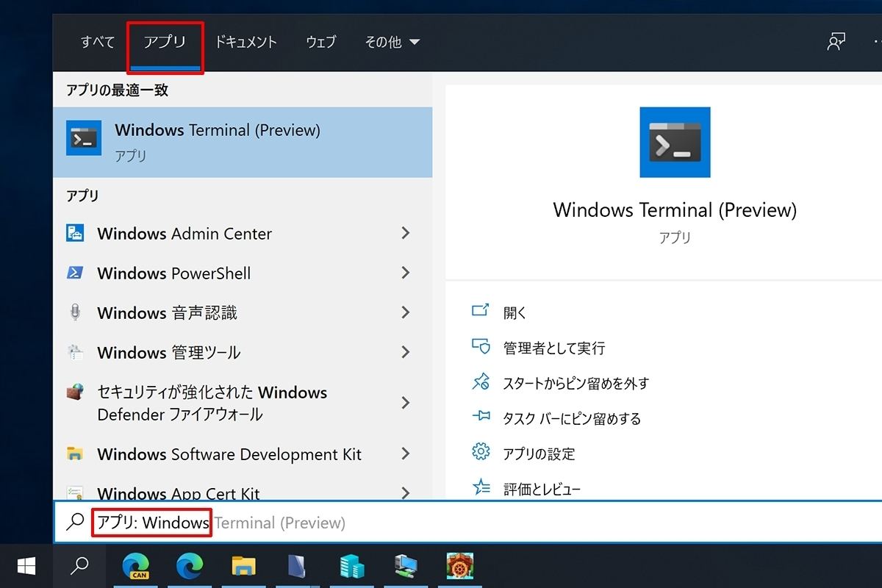Open the purple document app on taskbar

pos(298,566)
